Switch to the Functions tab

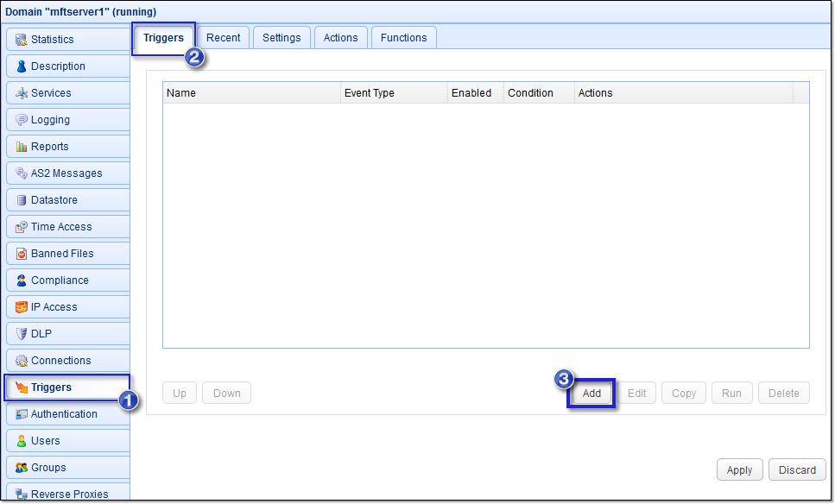click(403, 38)
